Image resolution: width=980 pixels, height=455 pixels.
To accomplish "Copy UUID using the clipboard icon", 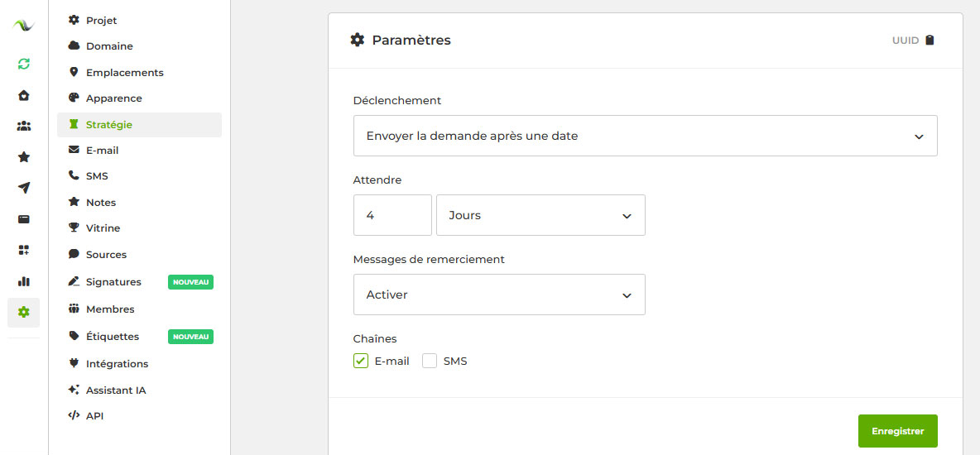I will click(930, 40).
